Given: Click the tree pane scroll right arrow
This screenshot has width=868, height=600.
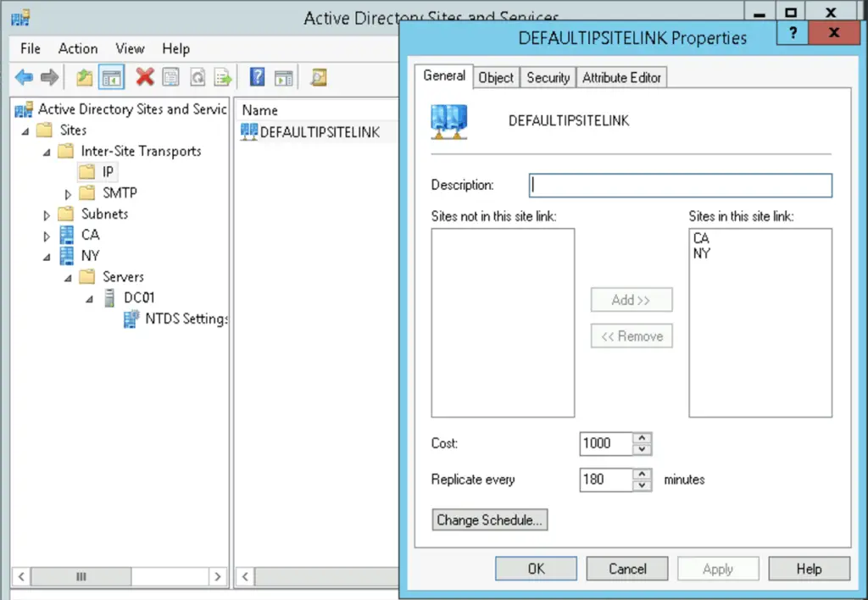Looking at the screenshot, I should tap(218, 577).
